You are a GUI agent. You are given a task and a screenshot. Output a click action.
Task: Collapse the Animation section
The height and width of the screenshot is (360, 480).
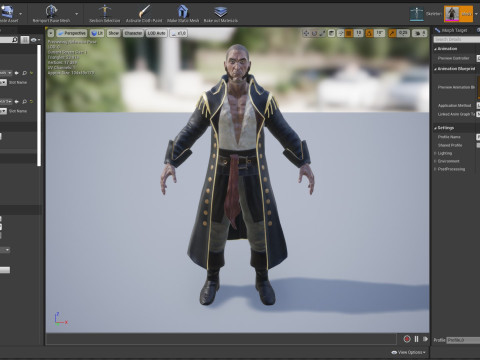pyautogui.click(x=436, y=49)
